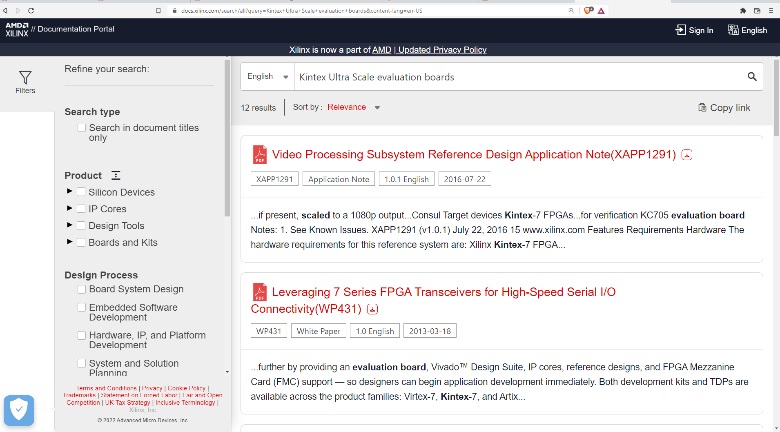780x432 pixels.
Task: Check the Boards and Kits box
Action: [x=81, y=243]
